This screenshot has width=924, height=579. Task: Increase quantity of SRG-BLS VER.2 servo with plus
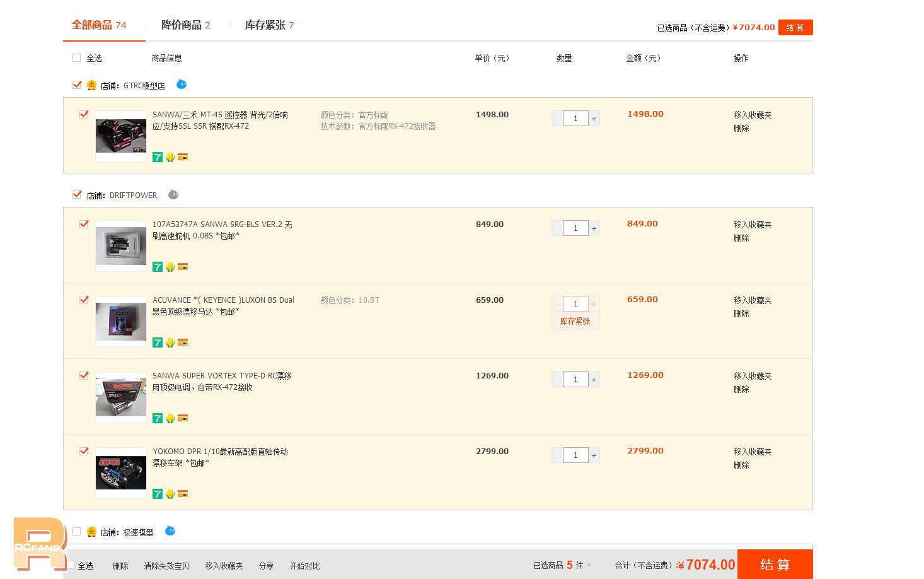tap(594, 228)
